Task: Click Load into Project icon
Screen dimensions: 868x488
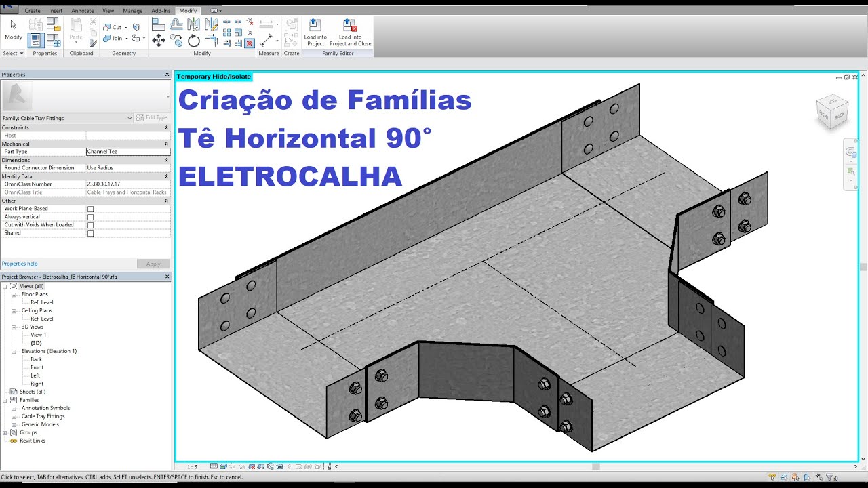Action: click(315, 33)
